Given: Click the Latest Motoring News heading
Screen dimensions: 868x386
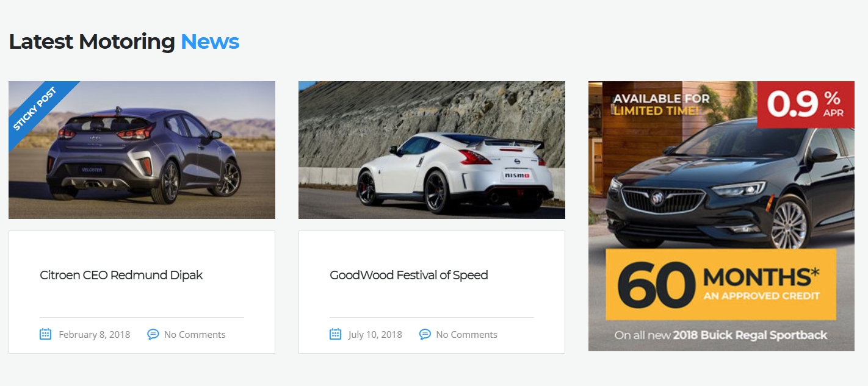Looking at the screenshot, I should tap(92, 41).
